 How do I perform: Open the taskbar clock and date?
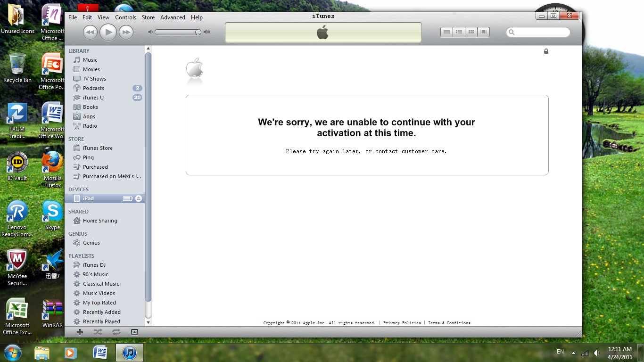(x=620, y=353)
